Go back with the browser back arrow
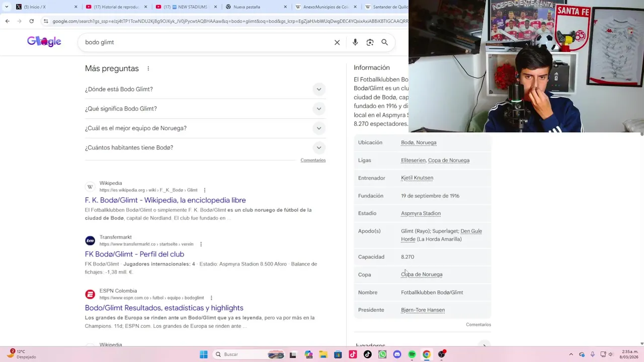 click(7, 21)
